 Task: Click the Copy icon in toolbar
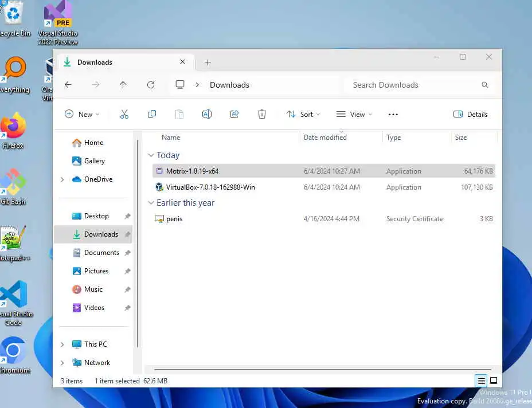pos(152,114)
